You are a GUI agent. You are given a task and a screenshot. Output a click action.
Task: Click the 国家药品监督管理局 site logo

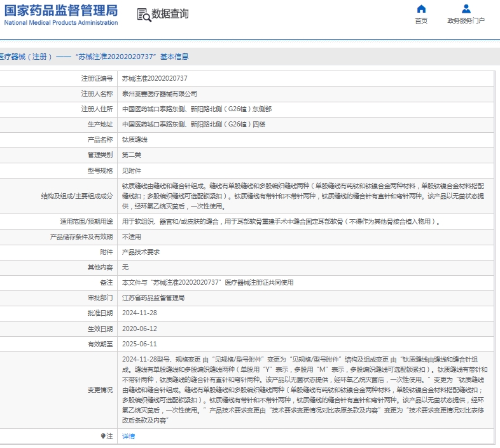pos(60,14)
